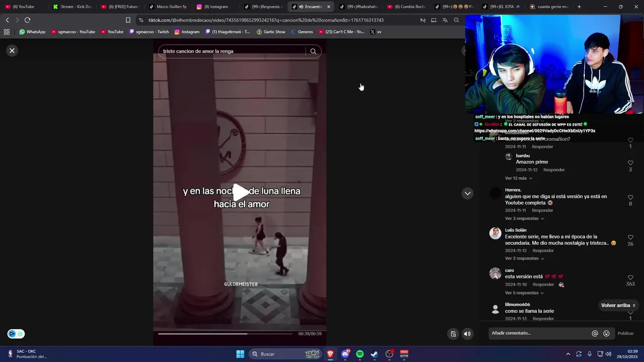Go back with browser back arrow

pos(7,20)
